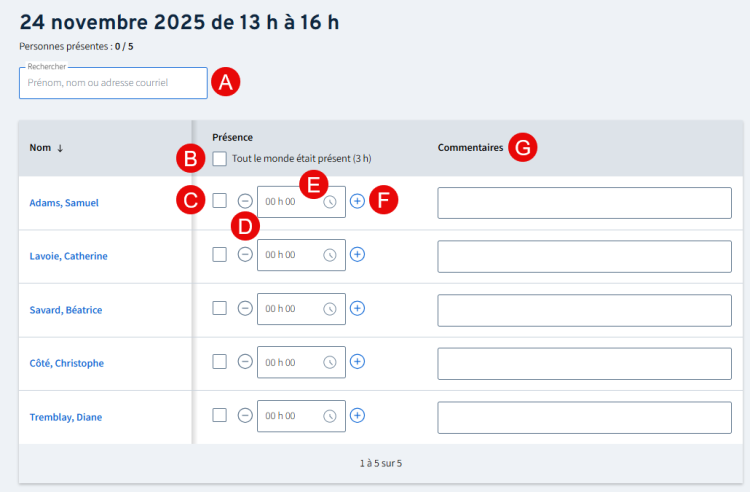Mark Adams, Samuel as present

tap(219, 201)
